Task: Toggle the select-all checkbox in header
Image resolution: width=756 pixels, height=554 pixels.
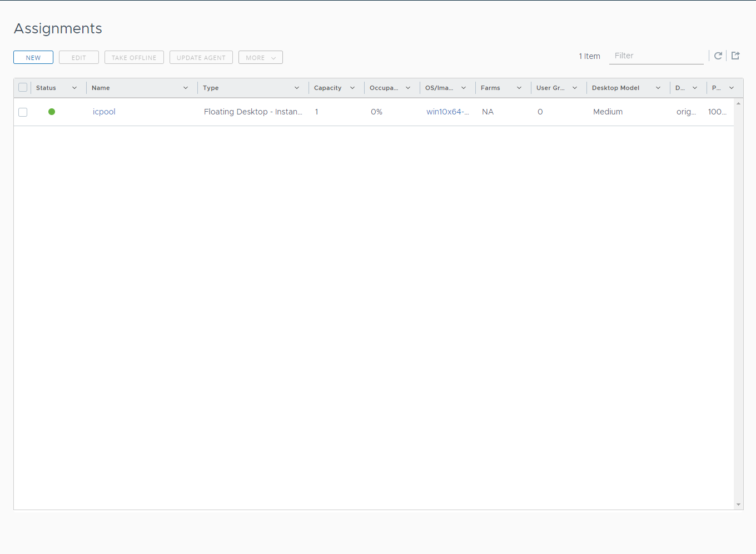Action: pos(23,87)
